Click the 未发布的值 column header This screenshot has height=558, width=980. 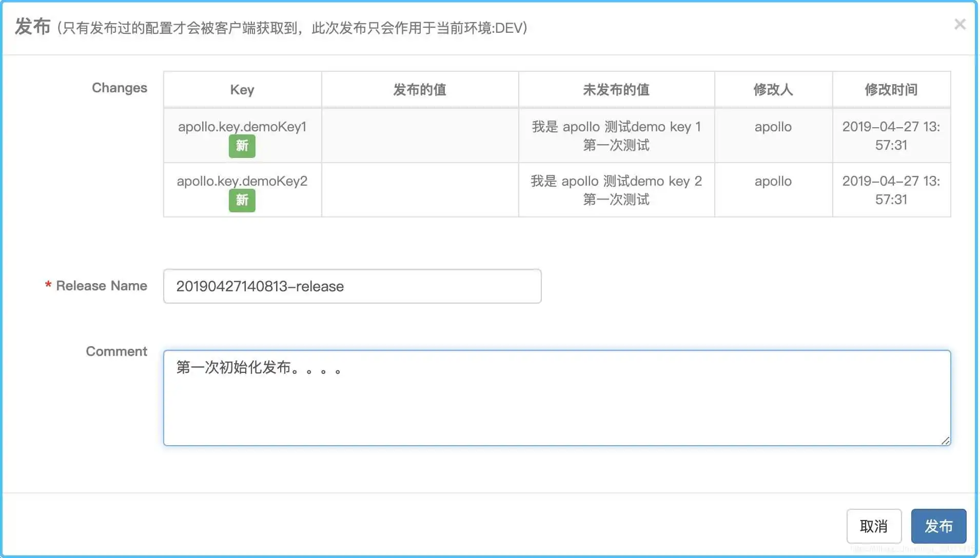[616, 90]
